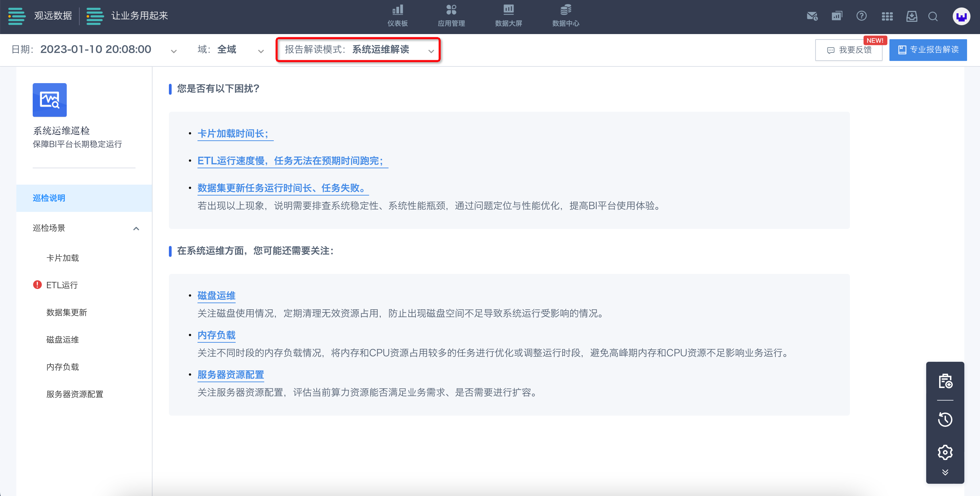Screen dimensions: 980x496
Task: Open the 服务器资源配置 link in content
Action: 231,375
